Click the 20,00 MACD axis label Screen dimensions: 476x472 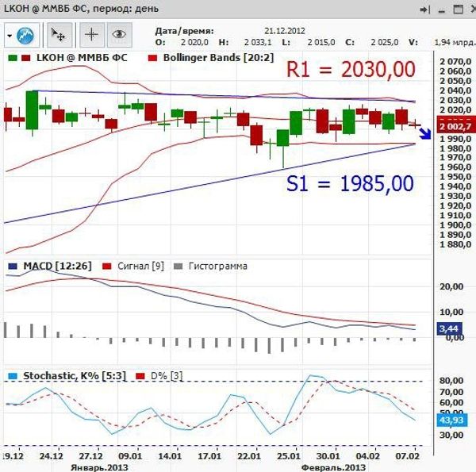click(x=451, y=287)
